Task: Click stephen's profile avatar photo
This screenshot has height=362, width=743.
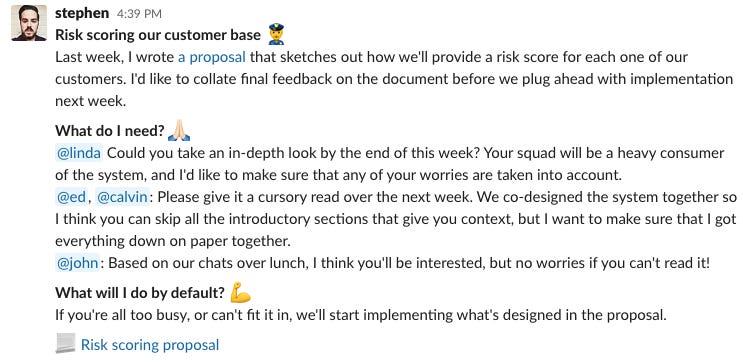Action: pyautogui.click(x=29, y=23)
